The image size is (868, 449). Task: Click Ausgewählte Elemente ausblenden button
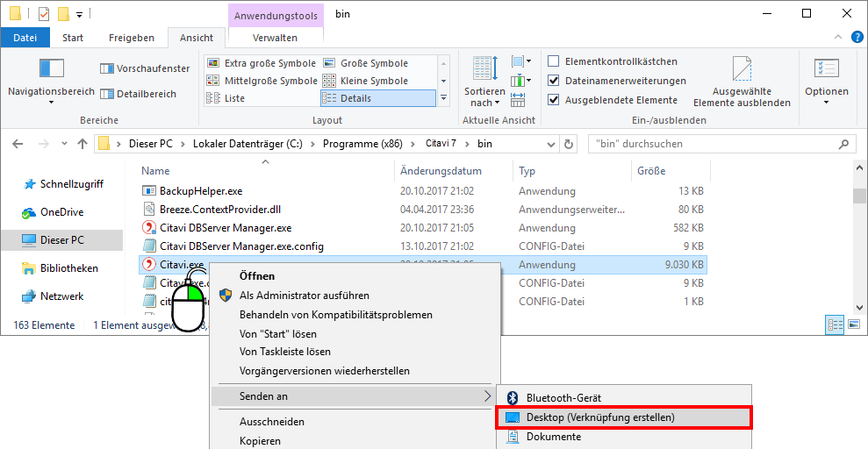click(x=742, y=82)
